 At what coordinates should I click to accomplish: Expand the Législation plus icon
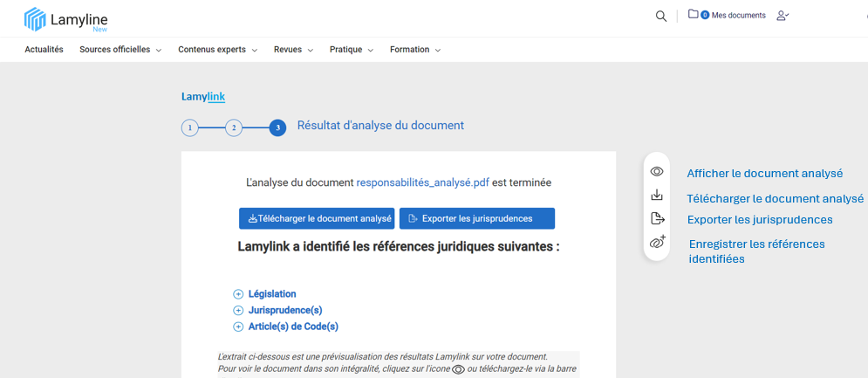[x=238, y=294]
